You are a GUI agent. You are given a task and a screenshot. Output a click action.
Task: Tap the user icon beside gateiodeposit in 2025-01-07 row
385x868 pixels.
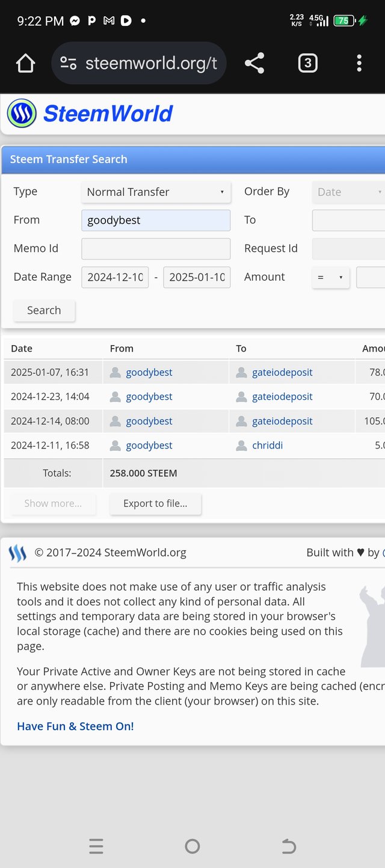click(242, 373)
